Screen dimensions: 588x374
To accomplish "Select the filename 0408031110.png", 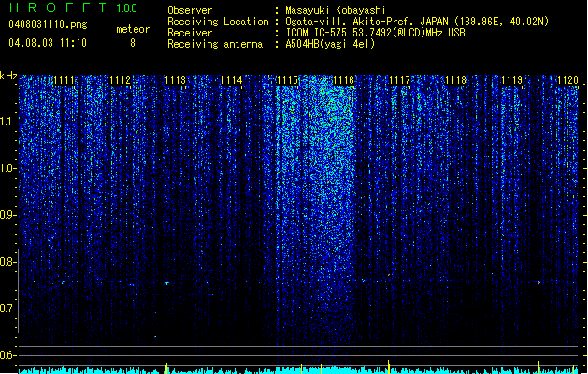I will tap(48, 24).
